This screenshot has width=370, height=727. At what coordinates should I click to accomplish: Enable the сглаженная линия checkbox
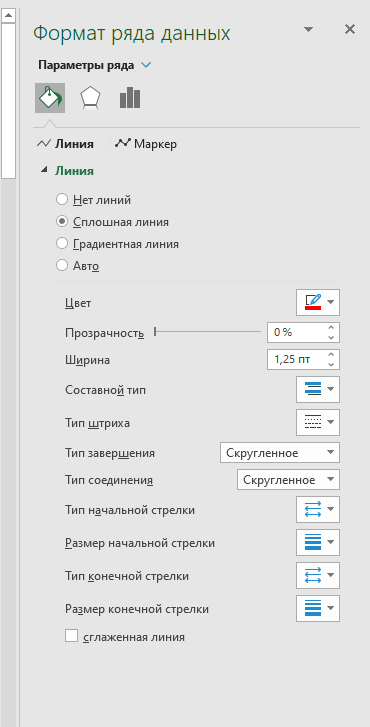click(x=71, y=636)
